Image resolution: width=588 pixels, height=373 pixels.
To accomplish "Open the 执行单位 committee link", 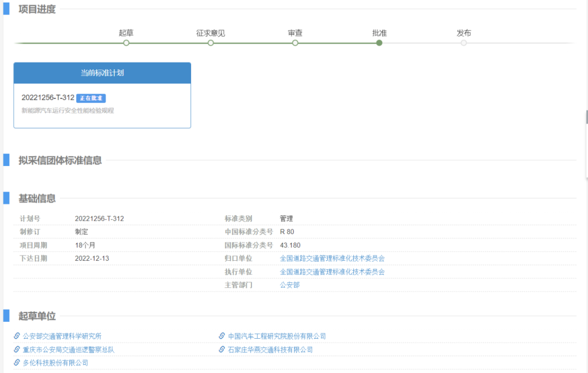I will click(x=331, y=271).
